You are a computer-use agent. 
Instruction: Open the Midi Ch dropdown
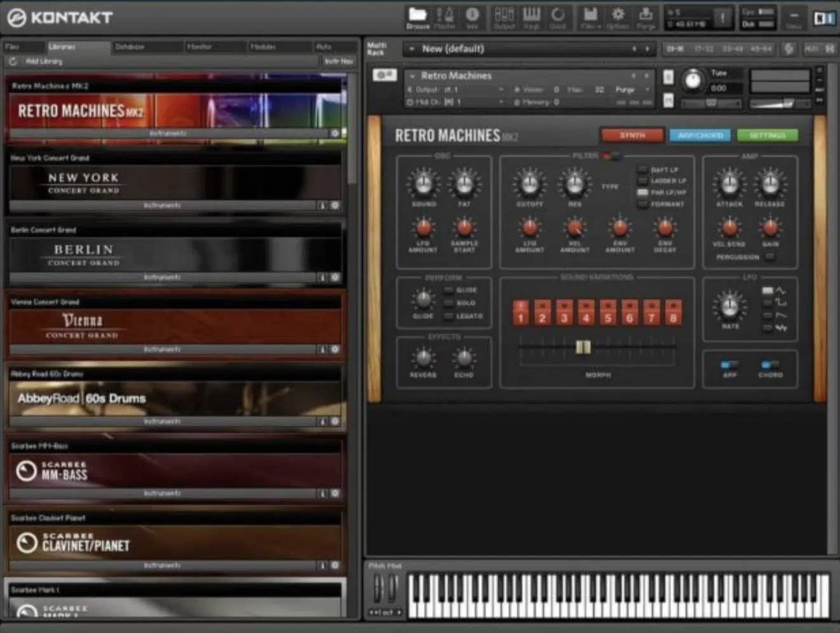click(501, 102)
